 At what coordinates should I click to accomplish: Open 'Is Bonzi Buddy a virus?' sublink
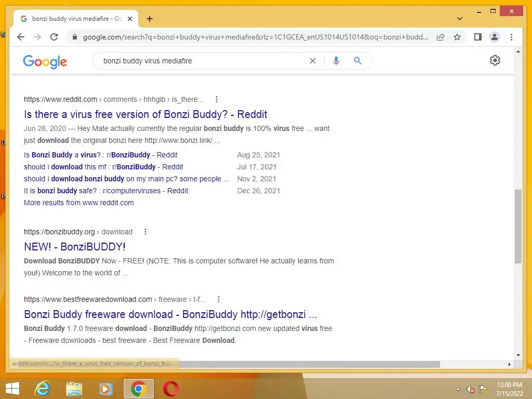(101, 155)
